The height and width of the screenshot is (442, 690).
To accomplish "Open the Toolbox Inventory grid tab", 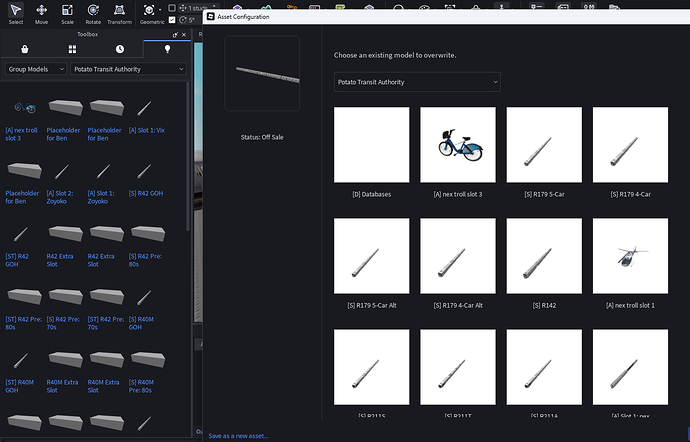I will coord(72,49).
